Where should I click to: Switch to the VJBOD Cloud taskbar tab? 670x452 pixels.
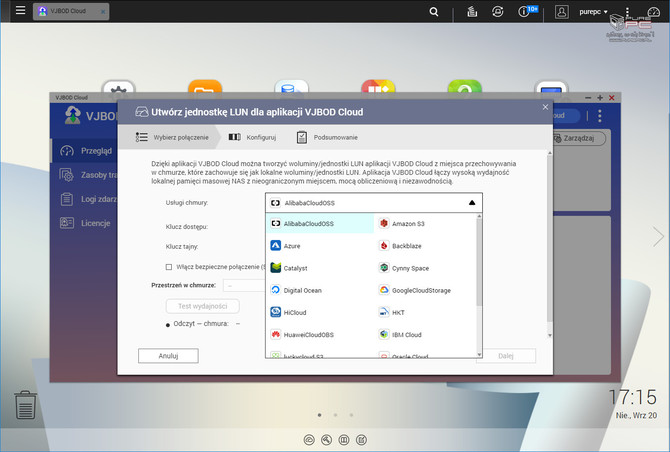tap(71, 12)
